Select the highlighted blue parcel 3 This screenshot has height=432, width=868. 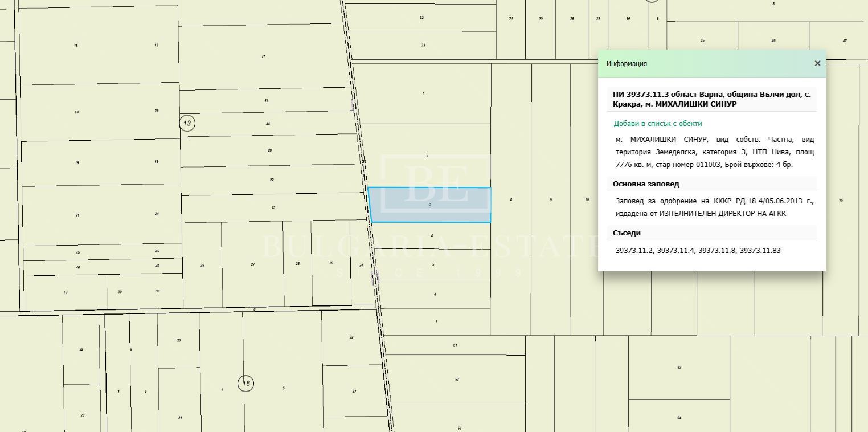(x=429, y=205)
